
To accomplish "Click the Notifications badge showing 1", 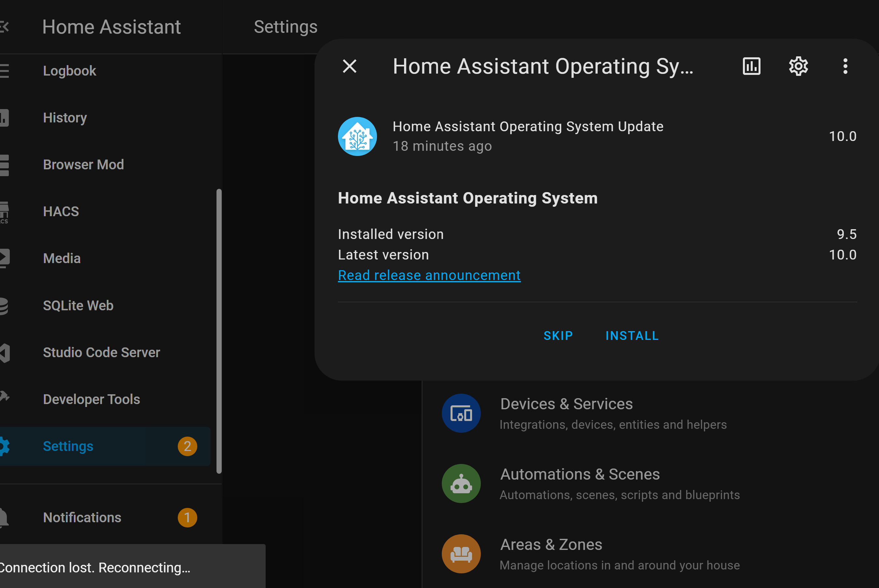I will [187, 517].
